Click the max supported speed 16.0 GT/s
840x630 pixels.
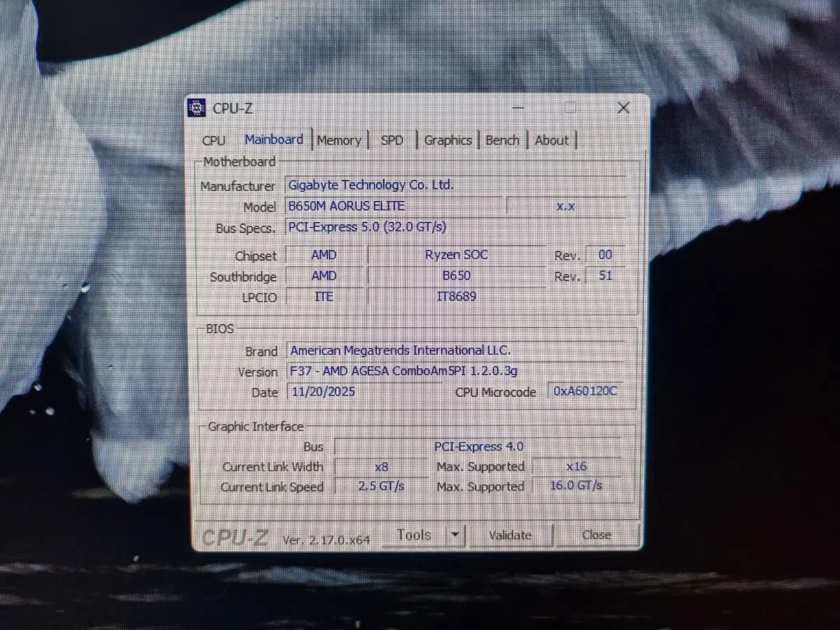click(577, 485)
